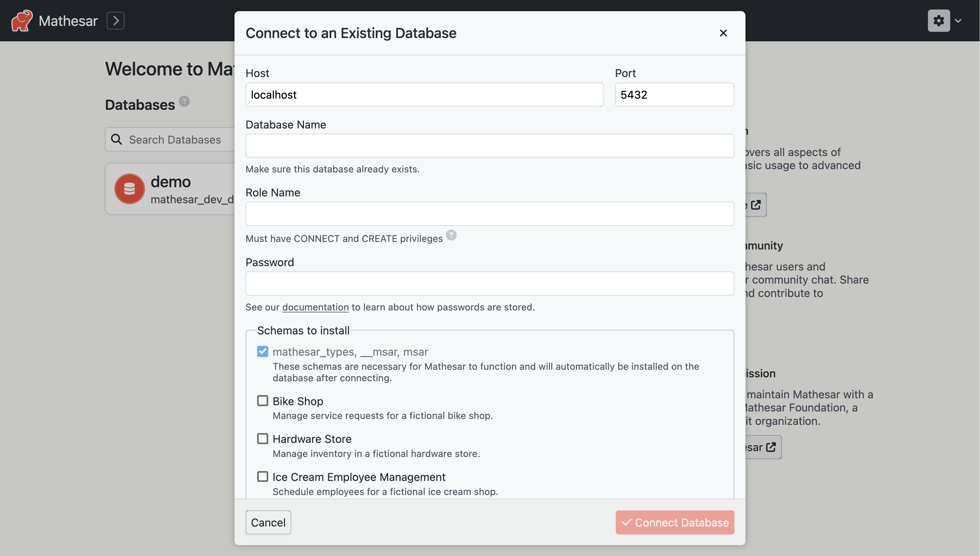Click the Cancel button

268,522
